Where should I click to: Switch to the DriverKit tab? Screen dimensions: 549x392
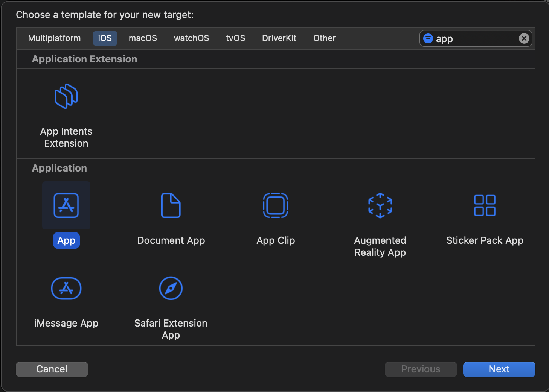pos(279,38)
